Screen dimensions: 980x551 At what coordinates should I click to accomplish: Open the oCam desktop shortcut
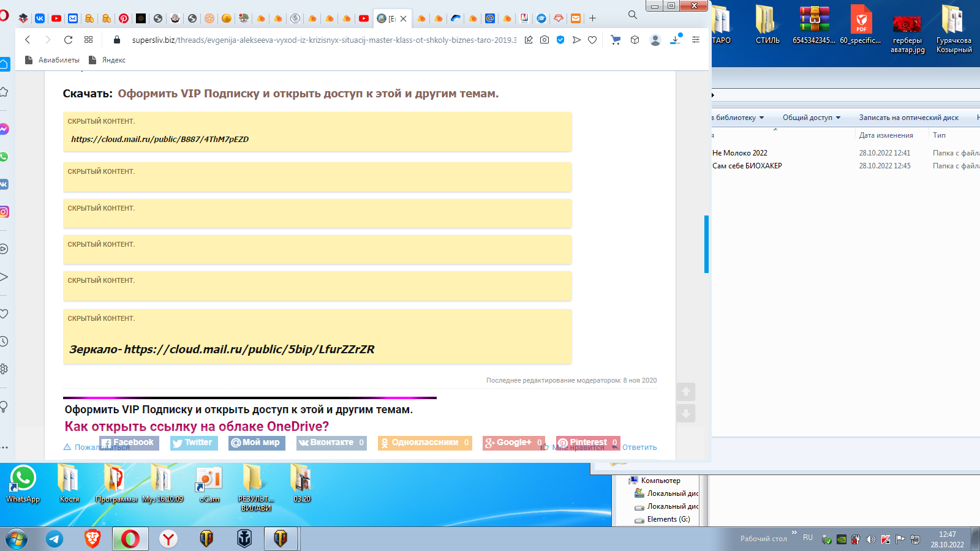209,484
